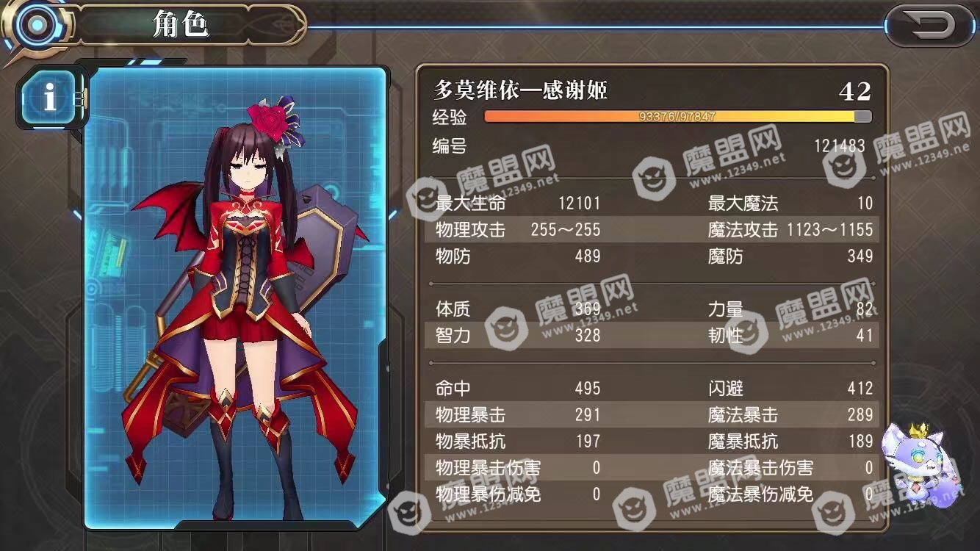Click the experience progress bar
980x551 pixels.
click(x=678, y=117)
